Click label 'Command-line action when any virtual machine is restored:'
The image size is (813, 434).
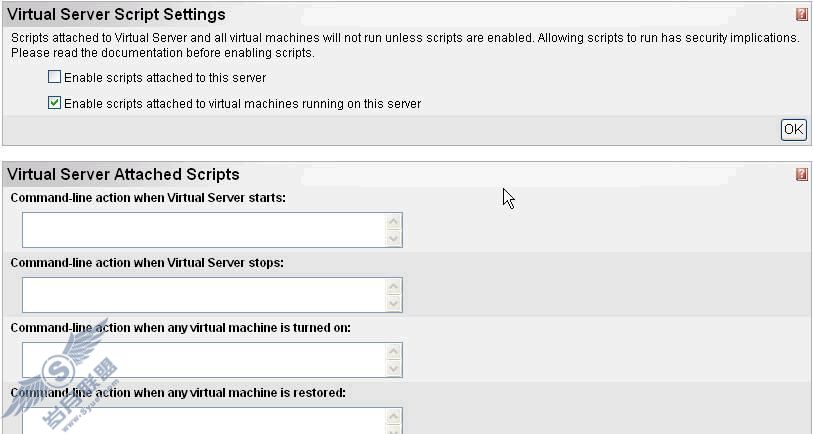[178, 393]
